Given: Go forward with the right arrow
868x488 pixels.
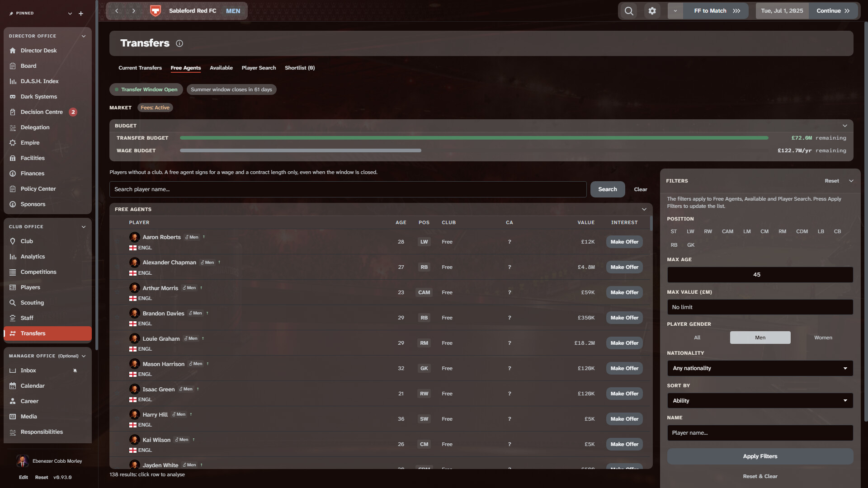Looking at the screenshot, I should pyautogui.click(x=134, y=11).
